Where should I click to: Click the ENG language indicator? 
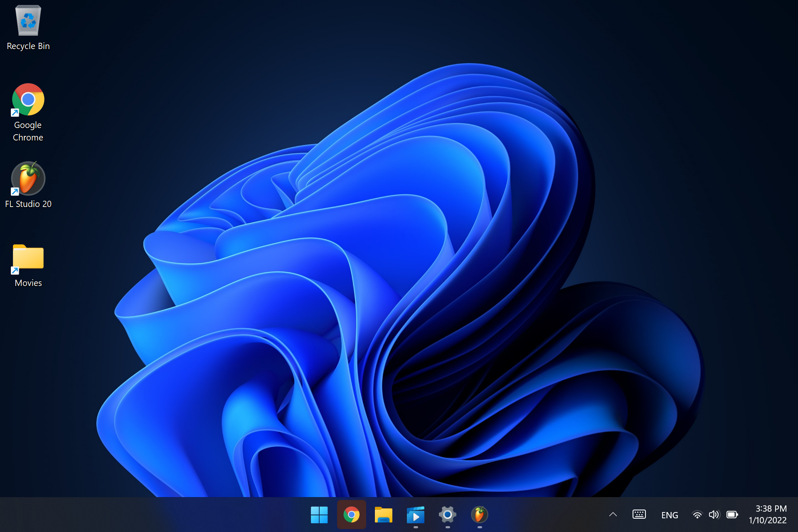tap(670, 515)
